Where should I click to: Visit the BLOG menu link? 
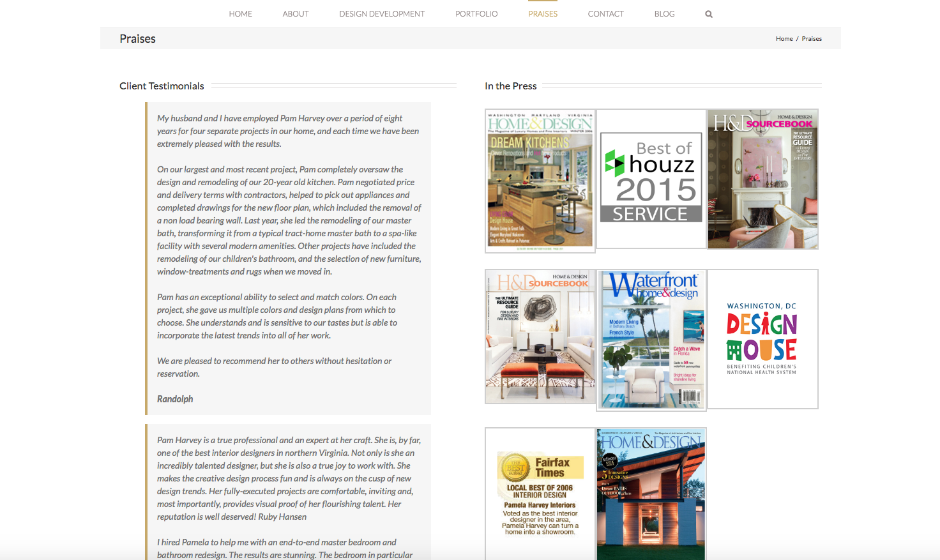(664, 14)
